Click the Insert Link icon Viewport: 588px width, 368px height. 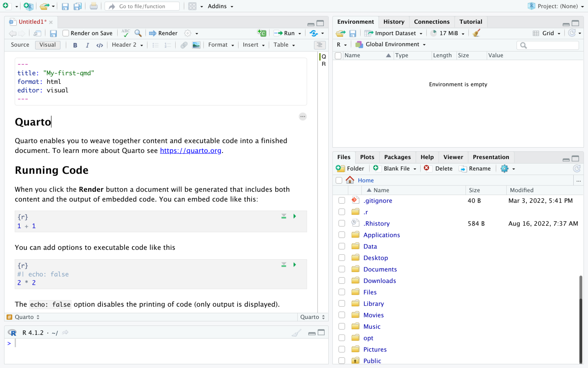click(x=184, y=45)
